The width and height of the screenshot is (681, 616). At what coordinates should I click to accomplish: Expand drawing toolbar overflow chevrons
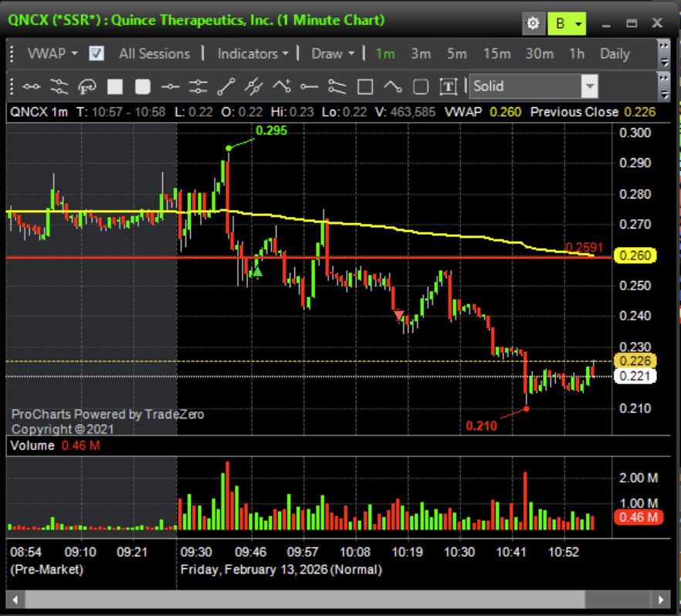[x=663, y=78]
